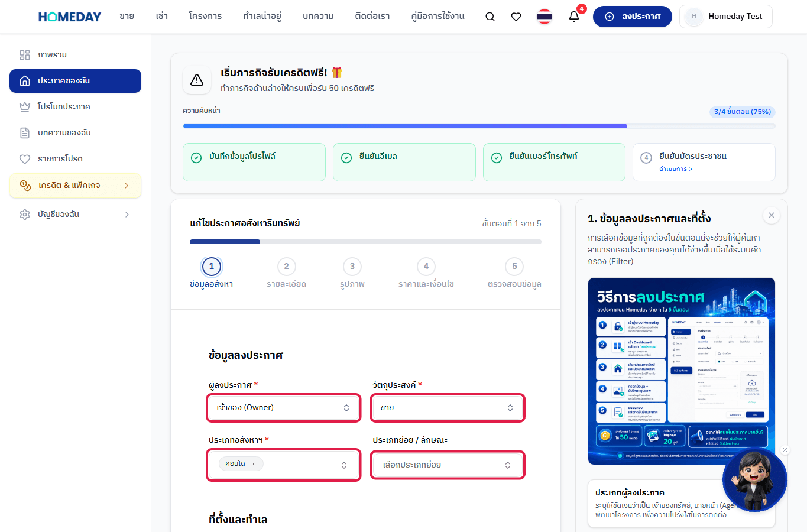Open บทความ in top navigation
The height and width of the screenshot is (532, 807).
tap(318, 17)
